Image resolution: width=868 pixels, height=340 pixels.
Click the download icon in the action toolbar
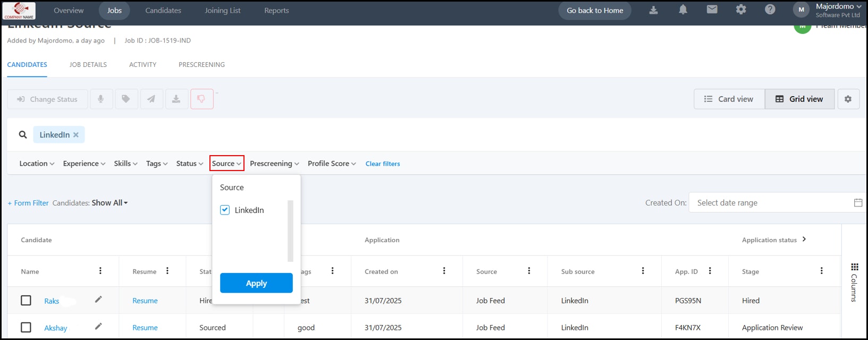click(x=176, y=99)
